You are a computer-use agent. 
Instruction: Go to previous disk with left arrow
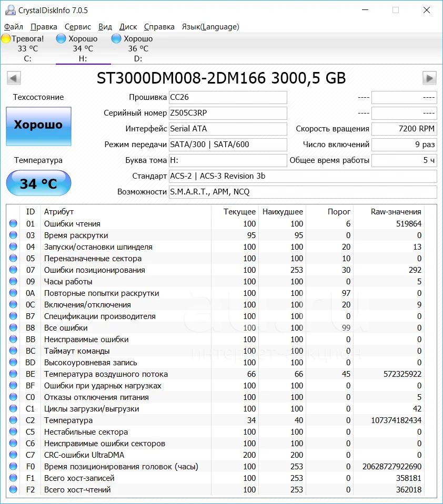pyautogui.click(x=14, y=78)
